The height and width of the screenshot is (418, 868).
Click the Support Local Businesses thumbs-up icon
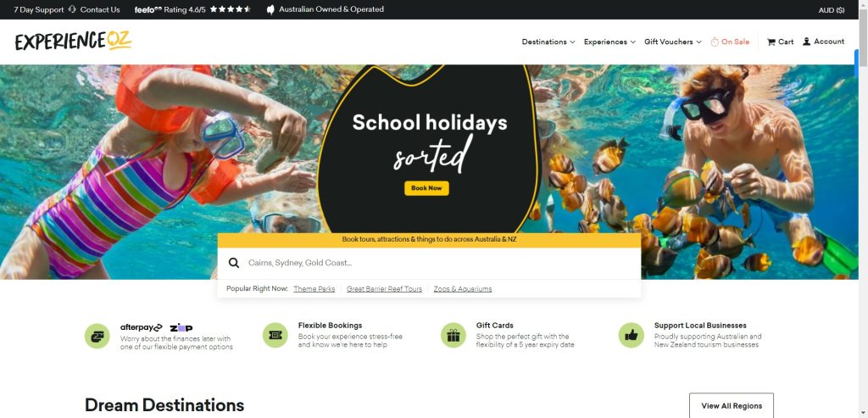(631, 335)
